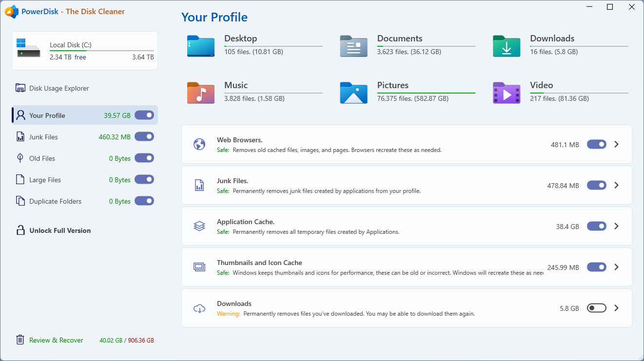
Task: Open the Documents folder icon
Action: tap(353, 46)
